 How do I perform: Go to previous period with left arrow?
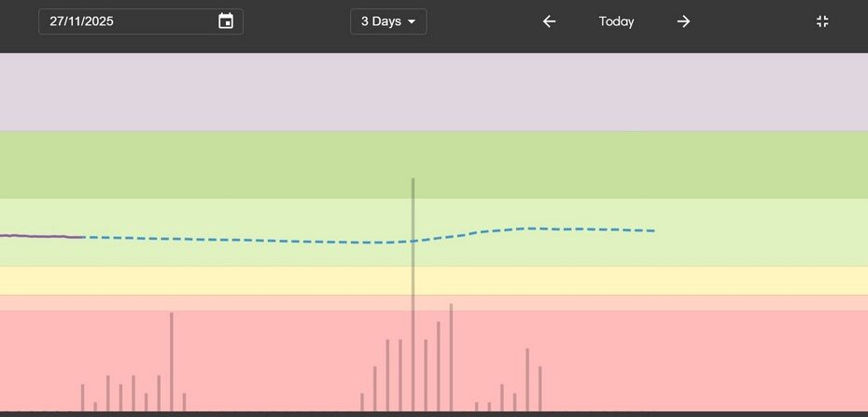549,21
